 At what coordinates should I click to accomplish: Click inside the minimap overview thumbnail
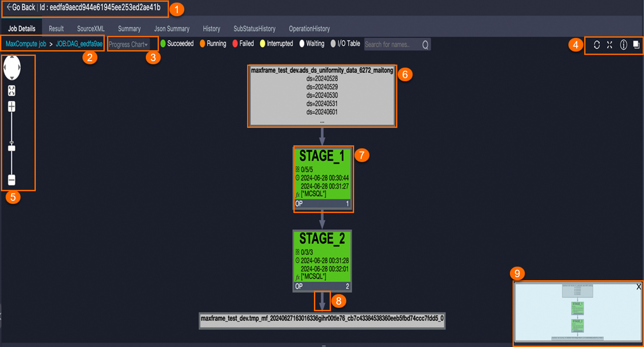[577, 312]
